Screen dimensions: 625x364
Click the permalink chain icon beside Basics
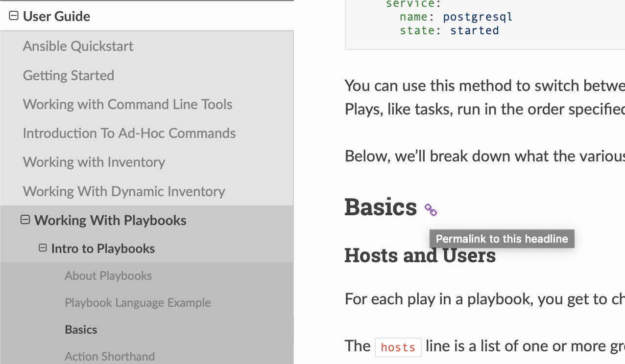(430, 209)
